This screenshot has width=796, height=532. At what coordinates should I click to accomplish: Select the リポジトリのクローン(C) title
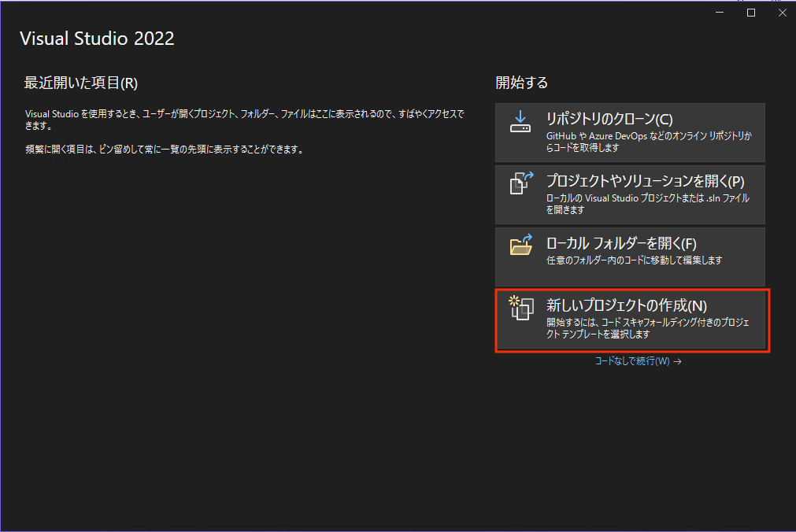[x=610, y=120]
